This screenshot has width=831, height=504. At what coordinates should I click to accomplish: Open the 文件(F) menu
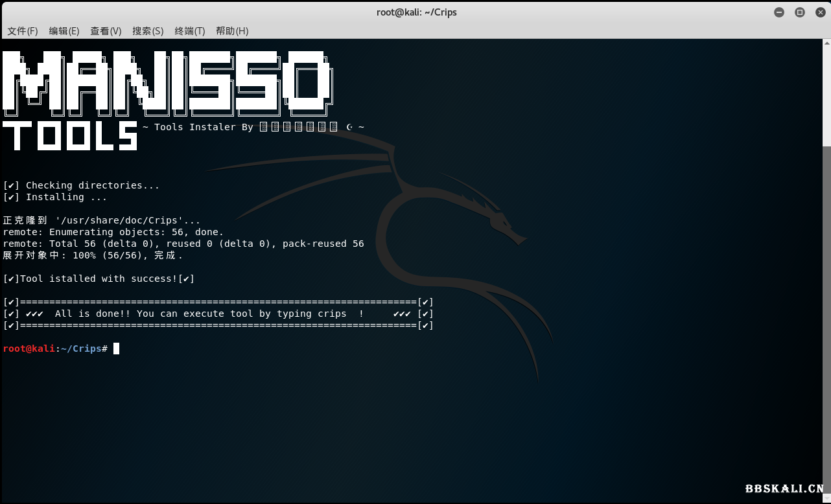[23, 31]
